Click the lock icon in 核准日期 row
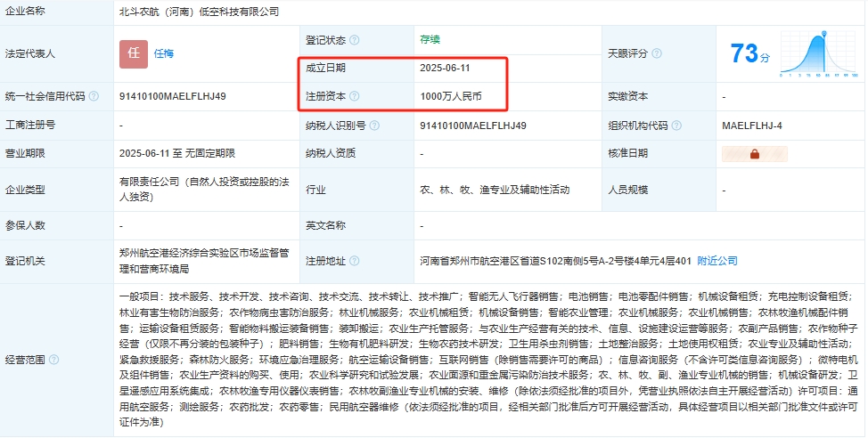 click(x=755, y=154)
